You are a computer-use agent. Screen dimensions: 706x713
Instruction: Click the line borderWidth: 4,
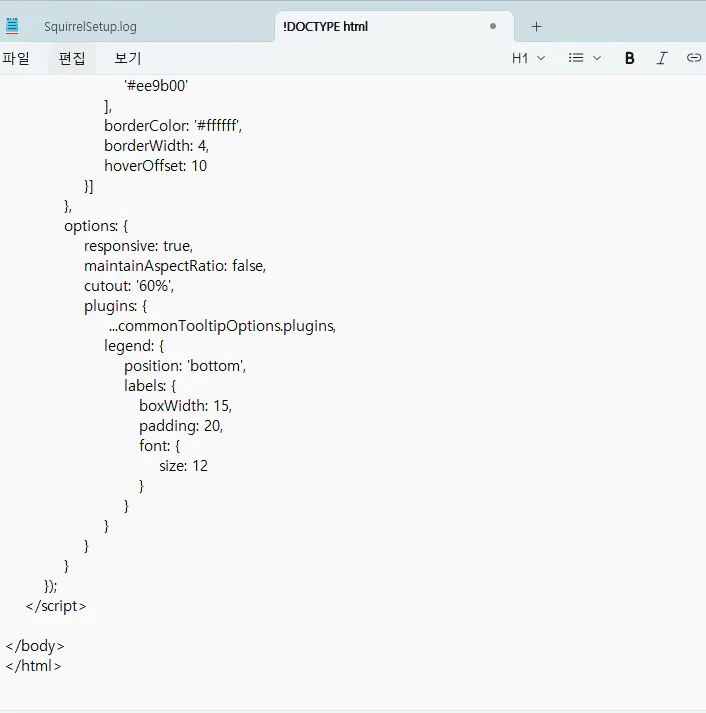tap(156, 146)
